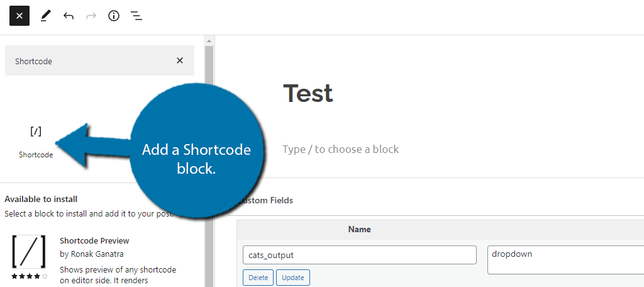
Task: Add the Shortcode block icon
Action: [x=36, y=132]
